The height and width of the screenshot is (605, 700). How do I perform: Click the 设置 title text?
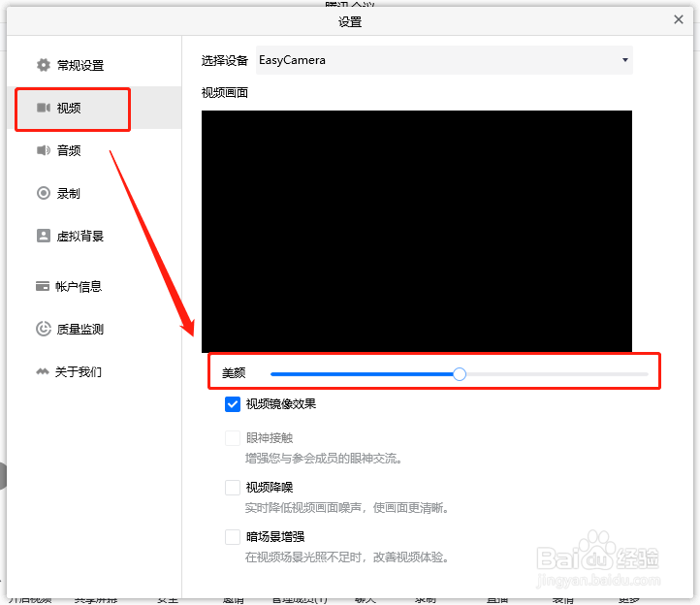coord(350,22)
